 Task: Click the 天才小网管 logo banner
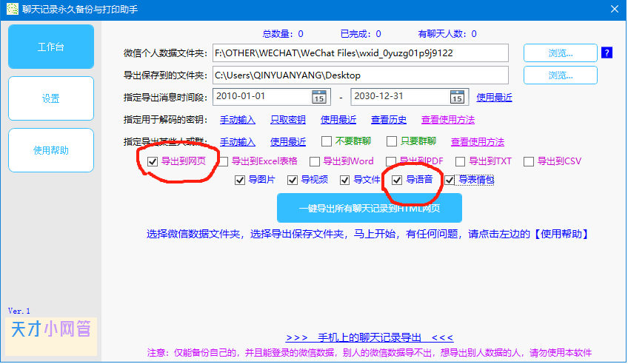pyautogui.click(x=51, y=337)
